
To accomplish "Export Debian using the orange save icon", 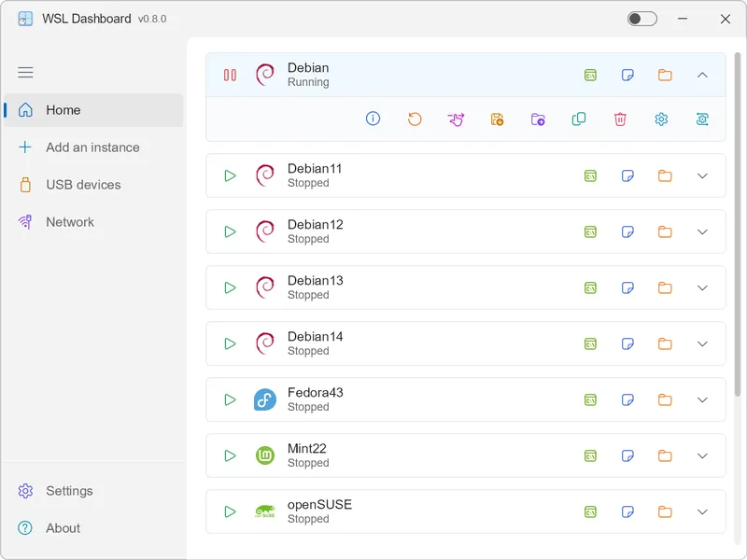I will pos(497,119).
